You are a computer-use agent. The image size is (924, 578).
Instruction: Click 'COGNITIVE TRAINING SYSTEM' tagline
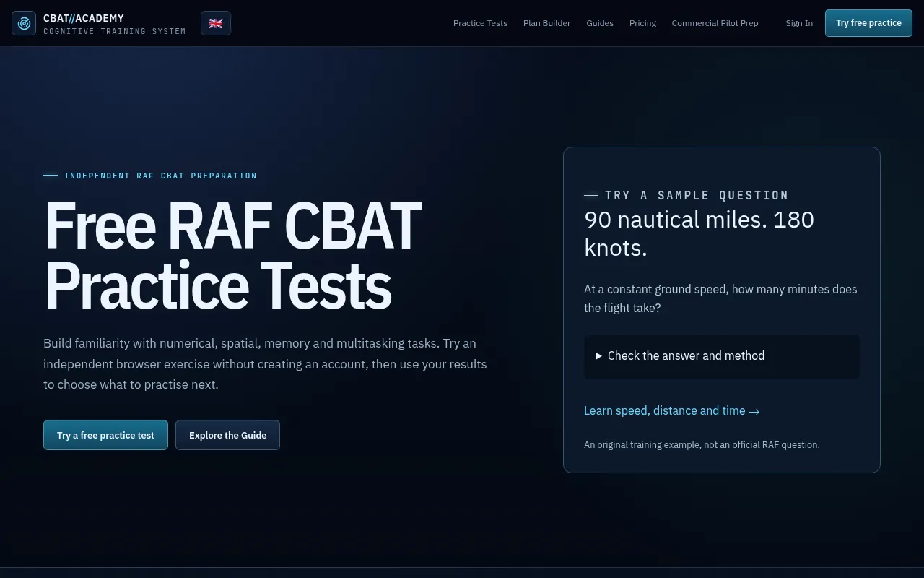(115, 31)
